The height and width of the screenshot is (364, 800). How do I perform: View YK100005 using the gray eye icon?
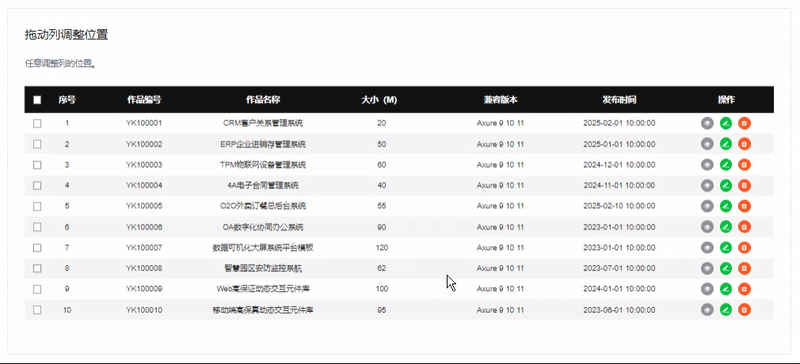tap(707, 206)
